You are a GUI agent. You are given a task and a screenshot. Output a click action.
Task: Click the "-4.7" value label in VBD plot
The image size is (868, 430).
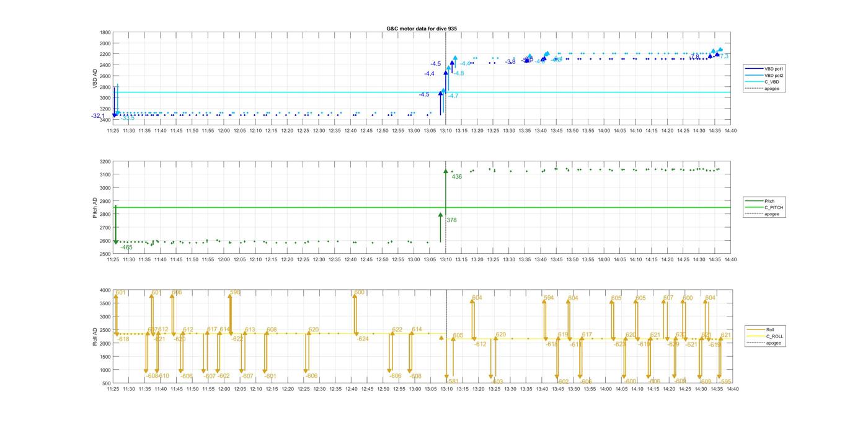(453, 96)
